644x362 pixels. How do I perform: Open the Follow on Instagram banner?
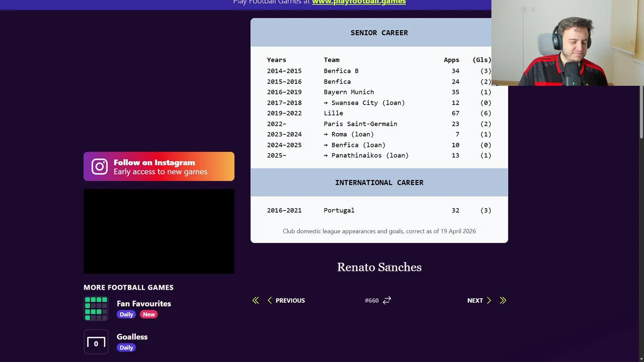(159, 166)
